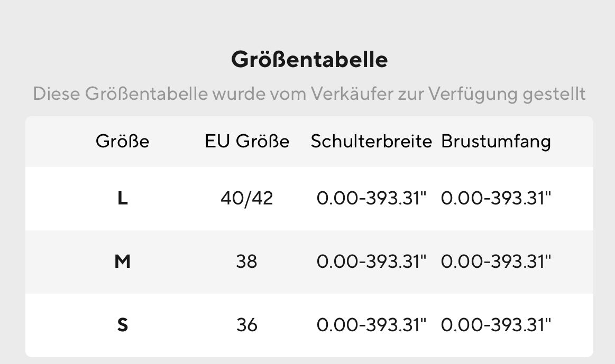Viewport: 615px width, 364px height.
Task: Select size L row label
Action: click(x=122, y=198)
